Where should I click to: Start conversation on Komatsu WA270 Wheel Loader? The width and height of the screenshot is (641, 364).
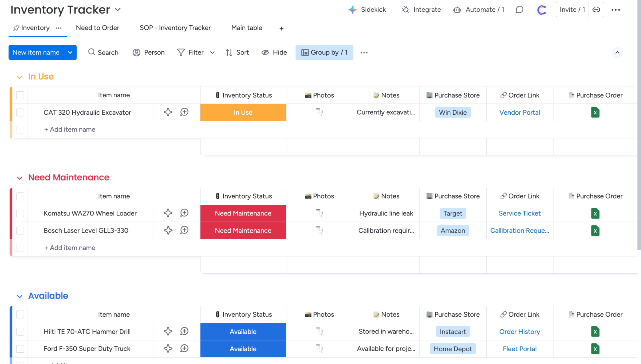tap(184, 213)
